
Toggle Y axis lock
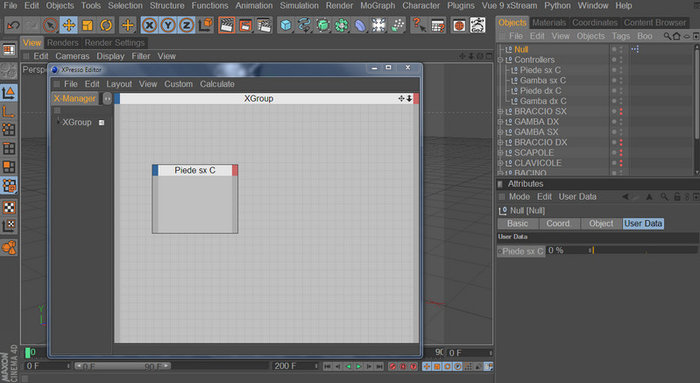pos(168,25)
